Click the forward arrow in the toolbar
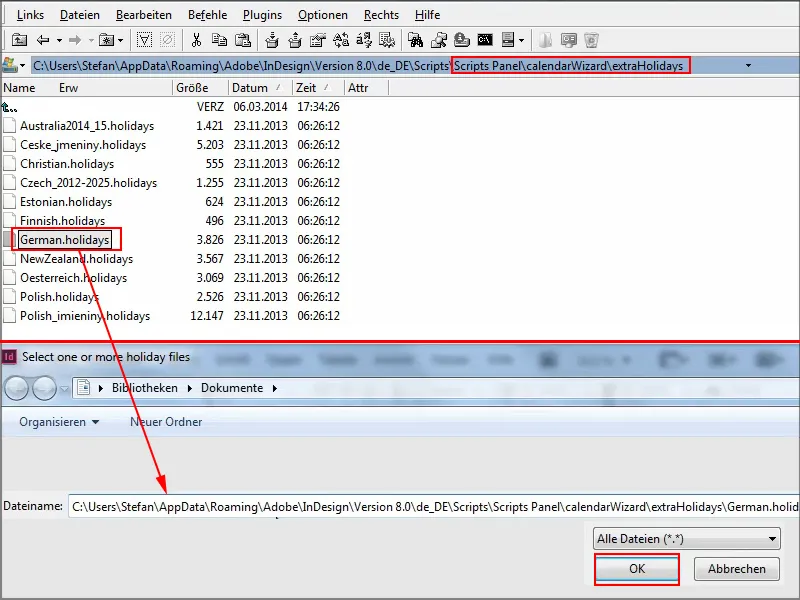The width and height of the screenshot is (800, 600). (x=75, y=40)
